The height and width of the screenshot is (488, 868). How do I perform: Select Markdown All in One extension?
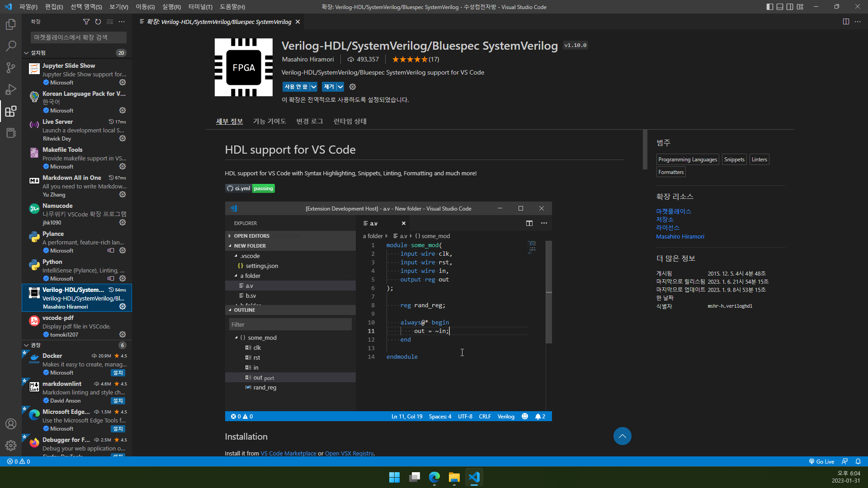point(77,186)
